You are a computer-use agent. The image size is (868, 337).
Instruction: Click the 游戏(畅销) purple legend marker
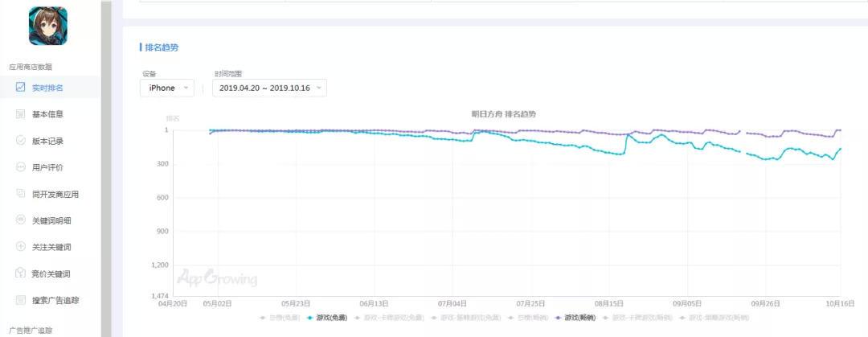click(x=558, y=318)
